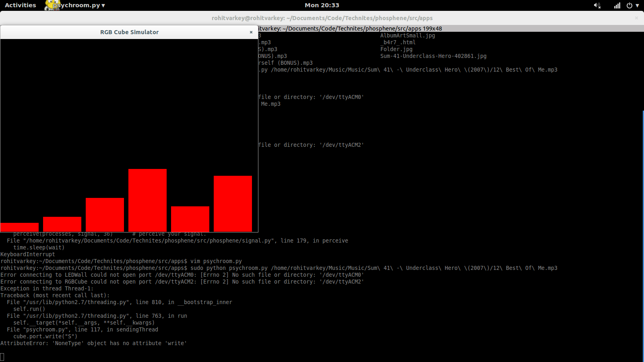Click the 'line 117, in sendingThread' line
The width and height of the screenshot is (644, 362).
83,329
